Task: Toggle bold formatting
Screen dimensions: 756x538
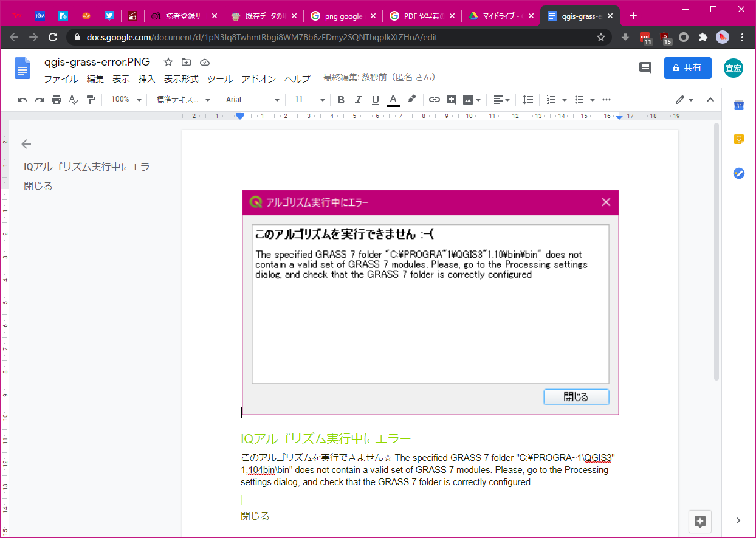Action: tap(341, 100)
